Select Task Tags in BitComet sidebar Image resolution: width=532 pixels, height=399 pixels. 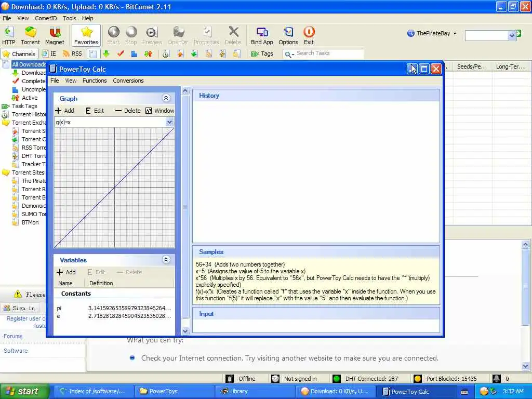(24, 106)
